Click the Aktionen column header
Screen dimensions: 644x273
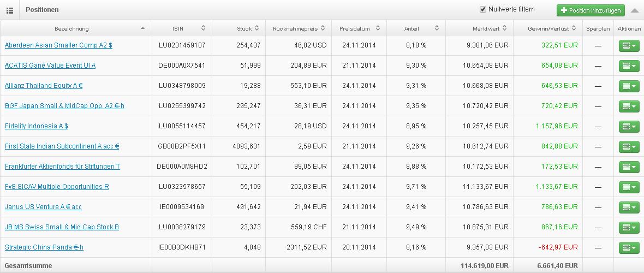(x=629, y=28)
